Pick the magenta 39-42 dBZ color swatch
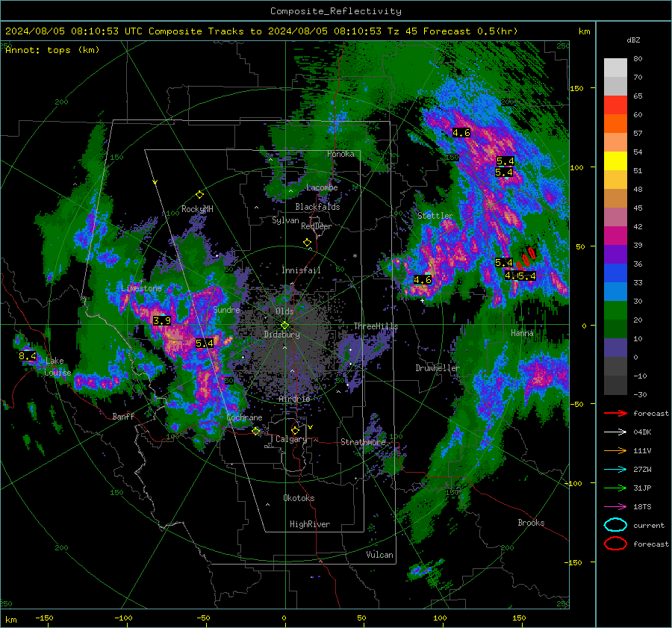 [x=615, y=236]
